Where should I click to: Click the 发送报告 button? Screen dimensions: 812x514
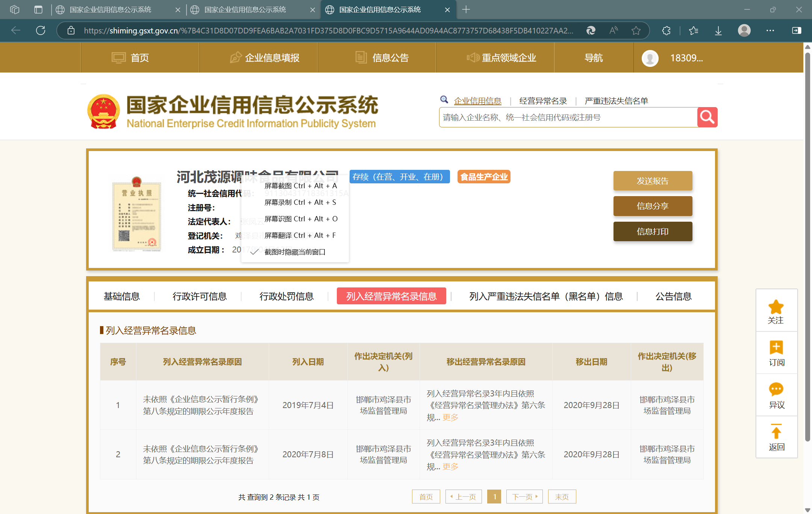653,181
